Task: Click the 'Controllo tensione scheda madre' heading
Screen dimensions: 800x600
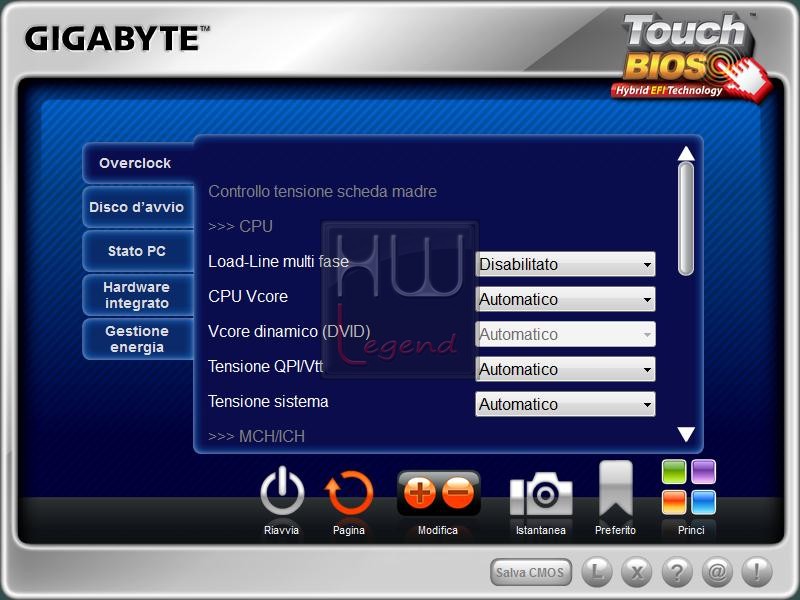Action: [322, 191]
